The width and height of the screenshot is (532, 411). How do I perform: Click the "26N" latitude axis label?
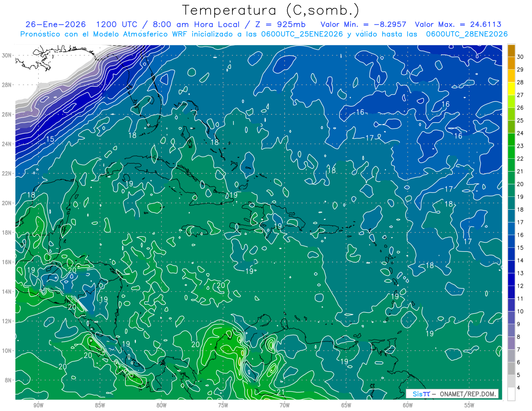coord(7,114)
